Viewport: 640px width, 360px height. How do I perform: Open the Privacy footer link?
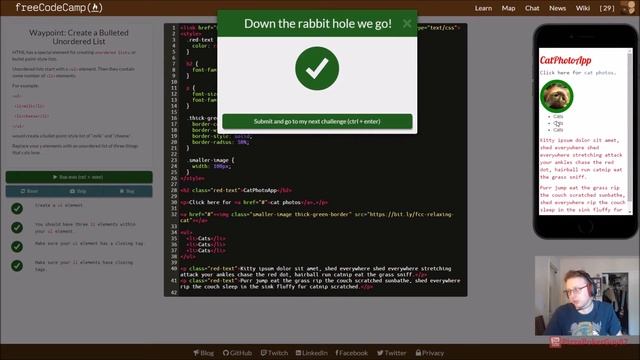[x=430, y=353]
